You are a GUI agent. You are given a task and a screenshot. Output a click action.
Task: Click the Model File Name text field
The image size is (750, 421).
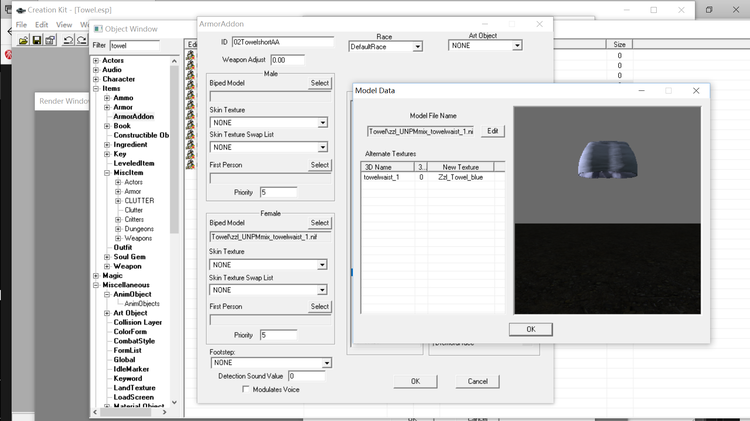tap(421, 131)
